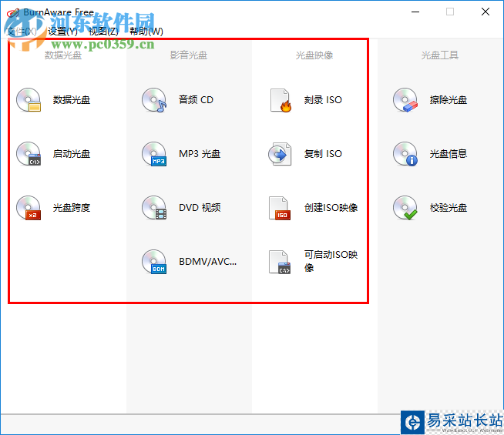Viewport: 504px width, 435px height.
Task: Click the 校验光盘 label
Action: coord(449,208)
